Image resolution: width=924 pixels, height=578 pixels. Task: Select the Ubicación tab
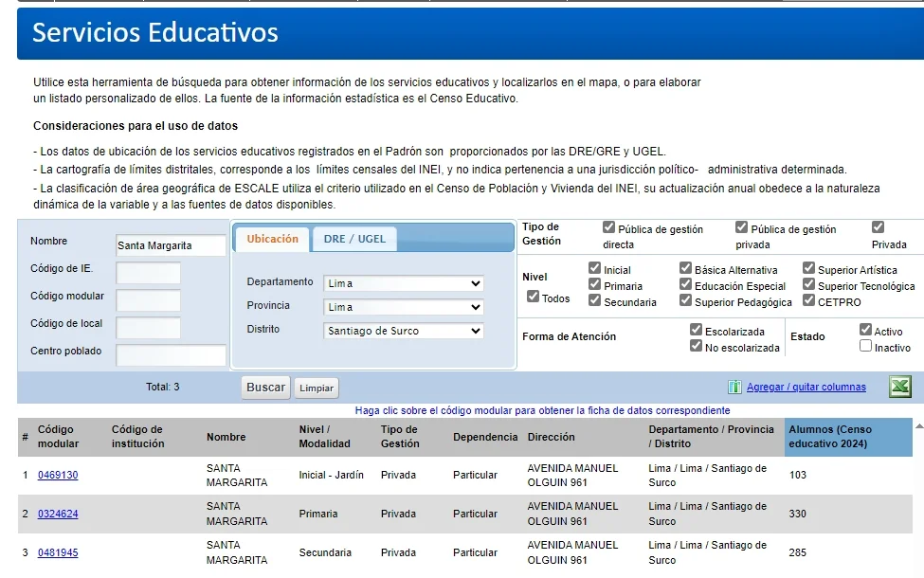pyautogui.click(x=273, y=239)
